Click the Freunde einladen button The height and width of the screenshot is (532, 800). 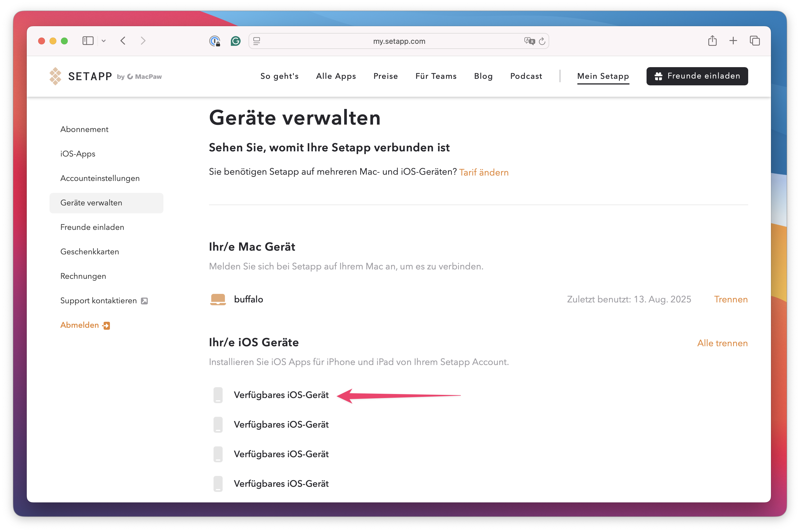pyautogui.click(x=697, y=76)
